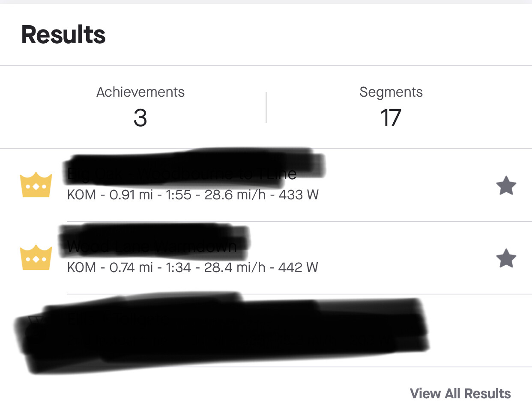The image size is (532, 415).
Task: Click the 28.6 mi/h speed value
Action: (235, 195)
